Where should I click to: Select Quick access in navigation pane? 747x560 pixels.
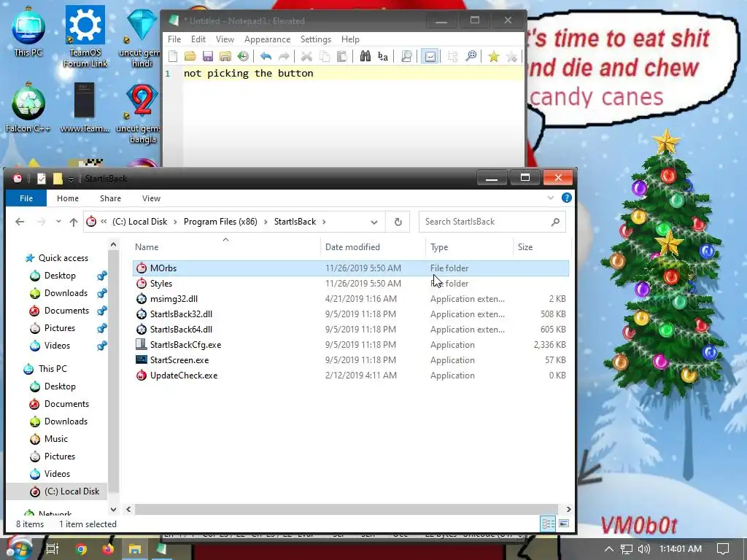pyautogui.click(x=63, y=257)
